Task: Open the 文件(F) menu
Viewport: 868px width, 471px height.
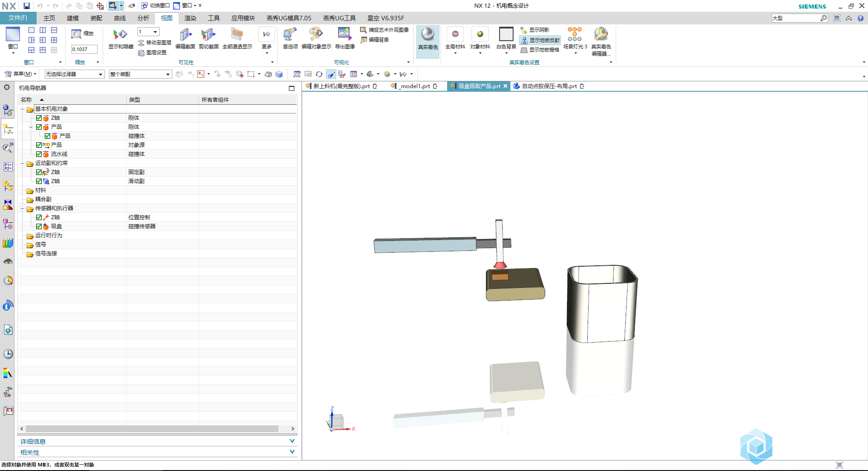Action: click(18, 18)
